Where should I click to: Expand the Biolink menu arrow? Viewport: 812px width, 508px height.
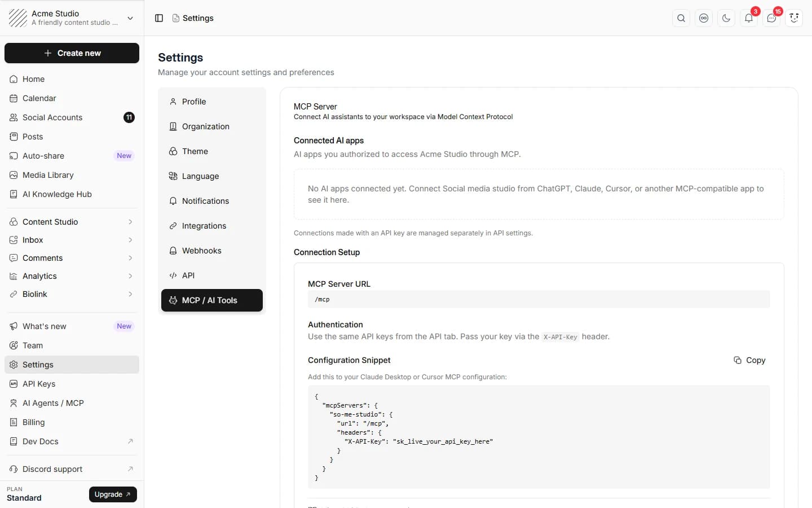(130, 294)
